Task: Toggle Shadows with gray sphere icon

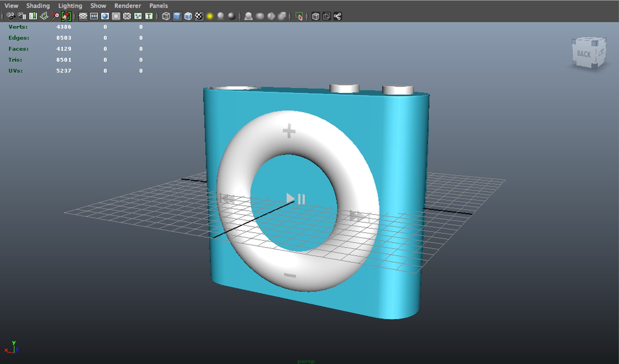Action: coord(221,16)
